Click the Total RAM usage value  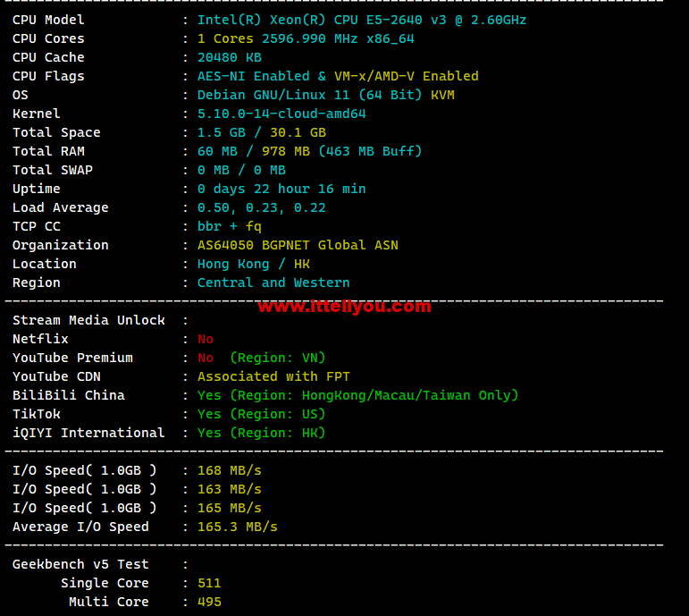[x=309, y=151]
